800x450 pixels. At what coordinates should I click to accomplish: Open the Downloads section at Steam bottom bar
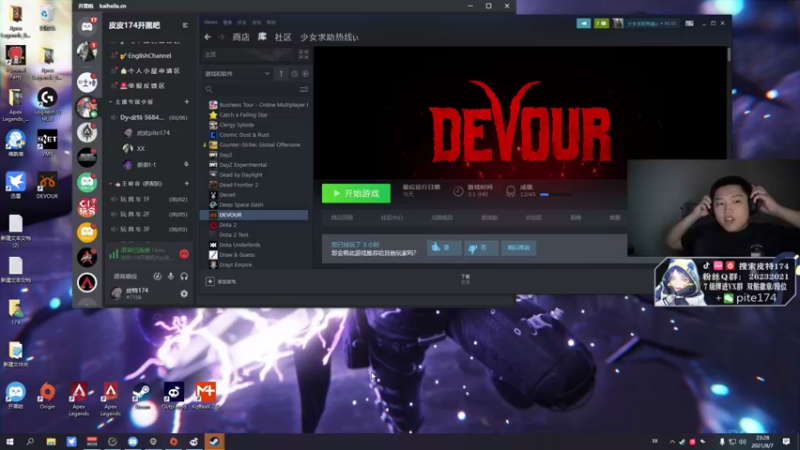[465, 279]
